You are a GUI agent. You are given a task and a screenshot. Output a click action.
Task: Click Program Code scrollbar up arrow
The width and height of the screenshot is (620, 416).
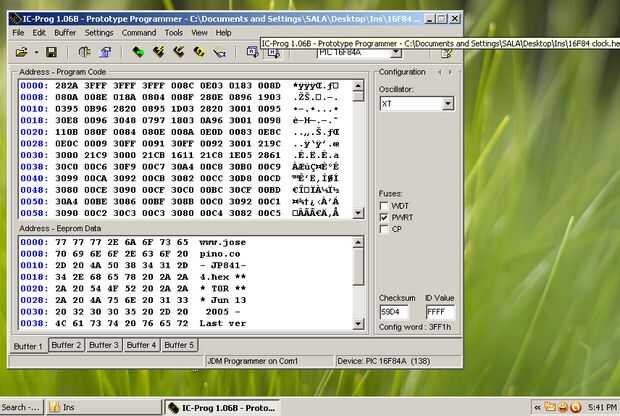[x=358, y=85]
